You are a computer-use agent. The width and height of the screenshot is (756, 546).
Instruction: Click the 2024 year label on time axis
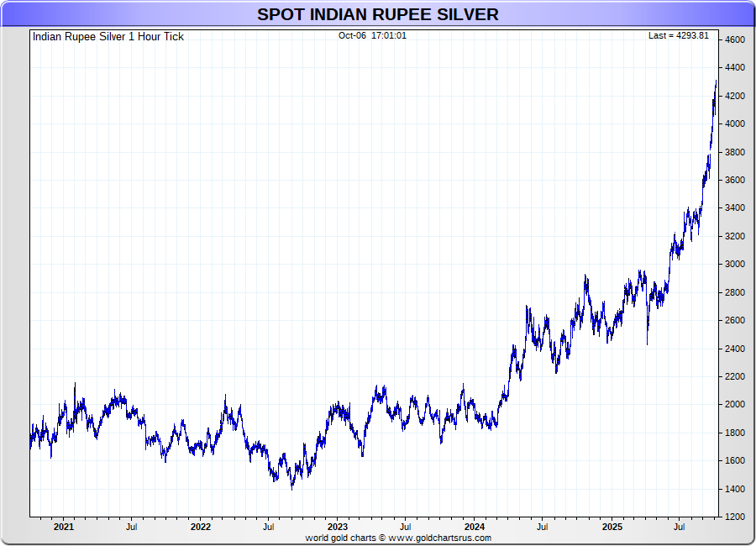tap(475, 528)
